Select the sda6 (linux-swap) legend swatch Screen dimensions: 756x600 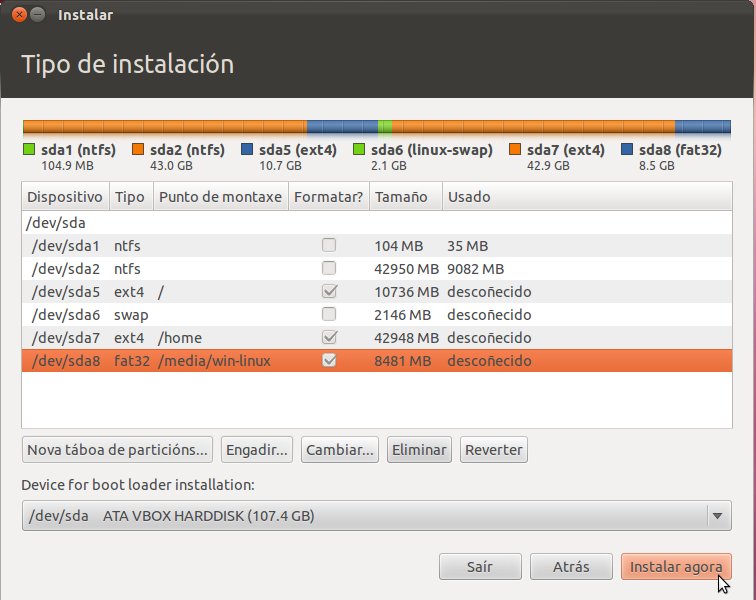click(359, 149)
